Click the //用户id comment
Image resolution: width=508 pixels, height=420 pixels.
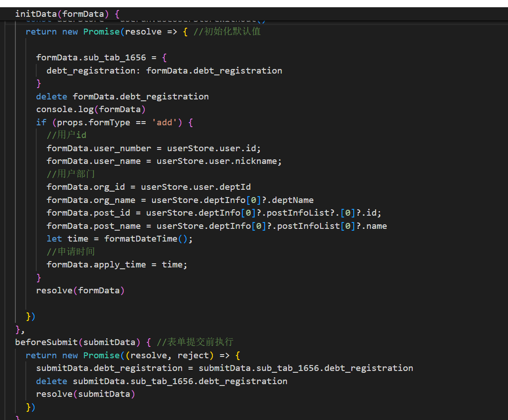click(66, 135)
